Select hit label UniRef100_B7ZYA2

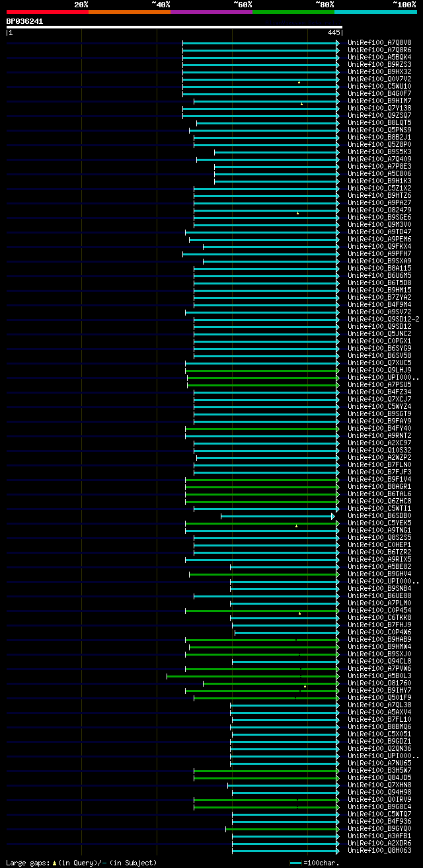click(x=379, y=298)
